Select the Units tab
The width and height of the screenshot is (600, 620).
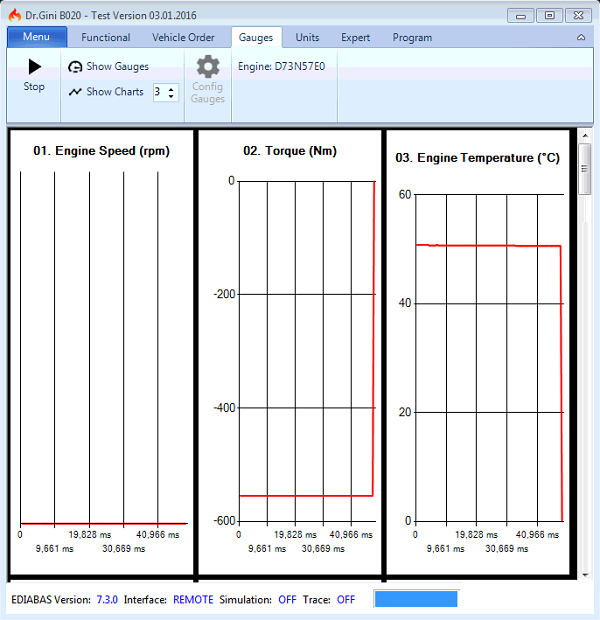pos(307,38)
